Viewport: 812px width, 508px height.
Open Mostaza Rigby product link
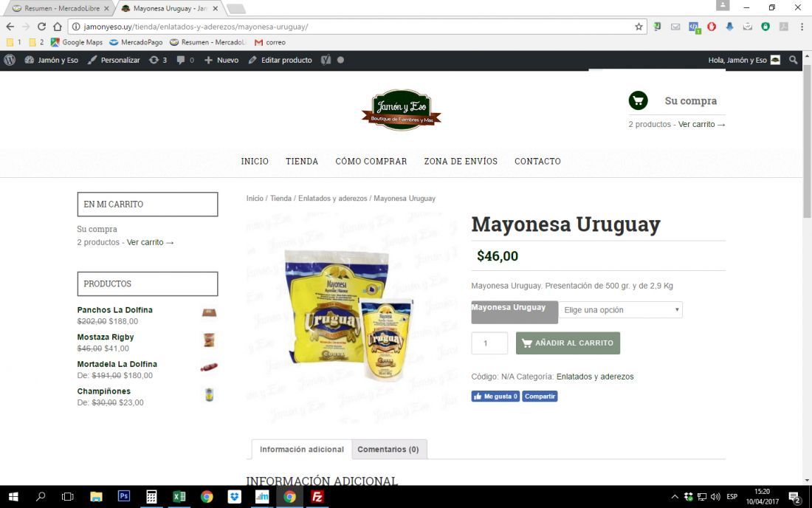[106, 337]
